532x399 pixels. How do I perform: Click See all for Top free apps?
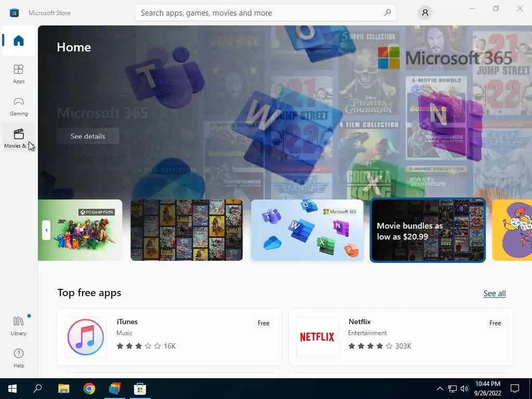(495, 294)
